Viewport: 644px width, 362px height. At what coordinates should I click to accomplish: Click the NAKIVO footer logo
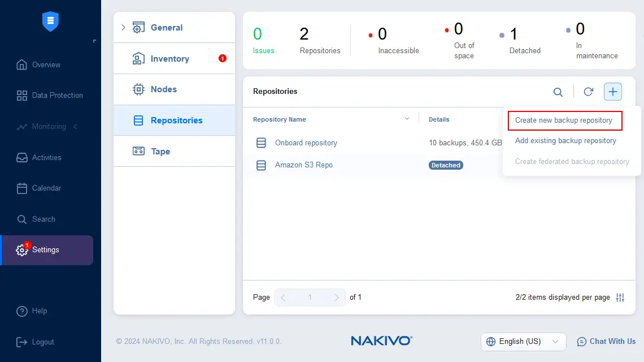[381, 341]
